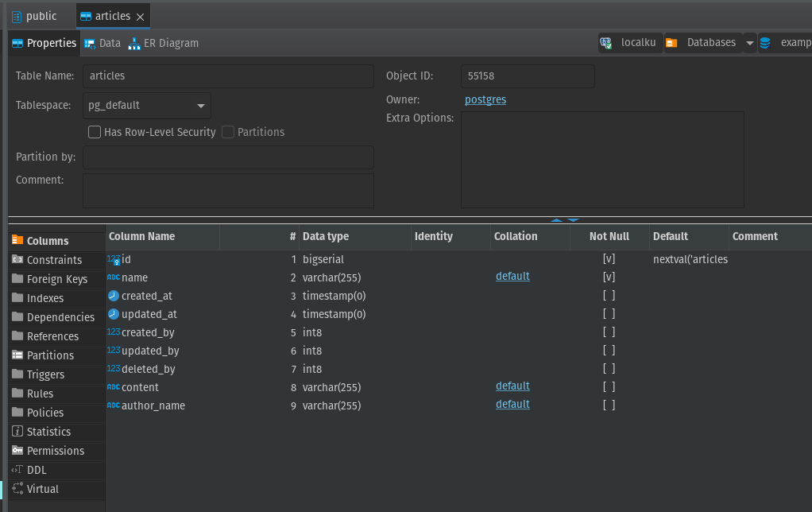The height and width of the screenshot is (512, 812).
Task: Select the Statistics info icon
Action: coord(17,432)
